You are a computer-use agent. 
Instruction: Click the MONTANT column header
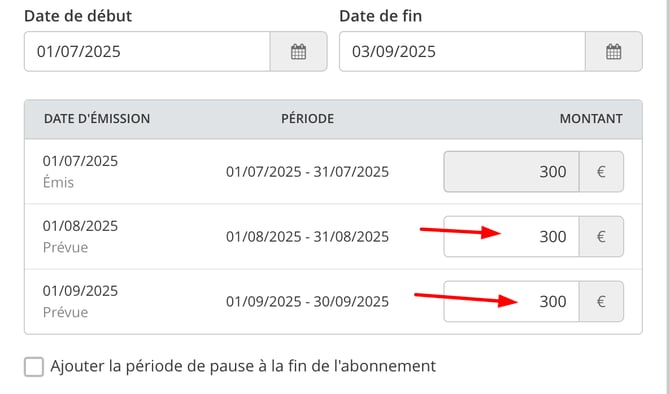tap(591, 119)
